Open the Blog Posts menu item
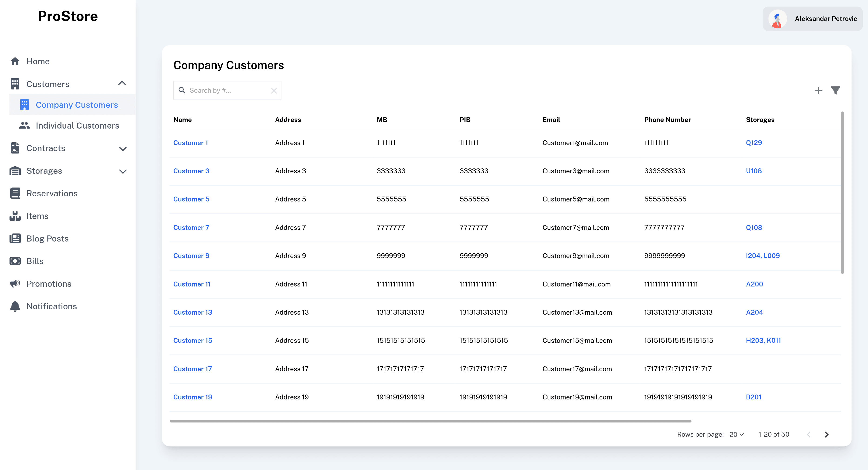 click(47, 238)
